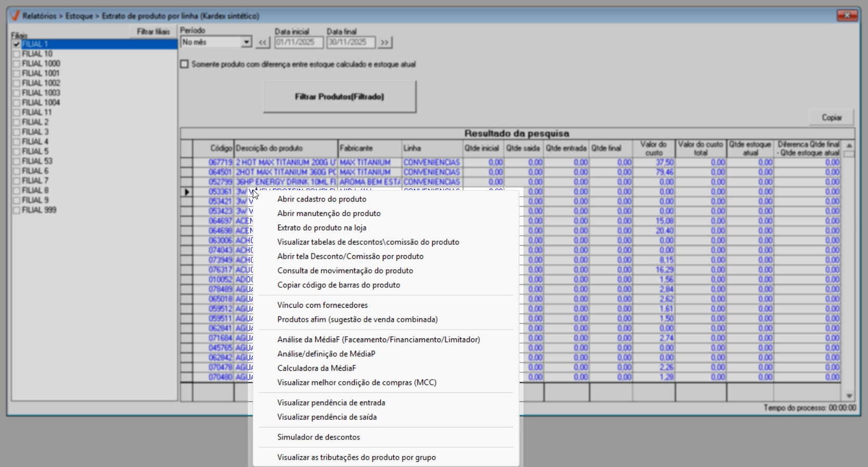Screen dimensions: 868x467
Task: Click the Data inicial date field
Action: coord(299,42)
